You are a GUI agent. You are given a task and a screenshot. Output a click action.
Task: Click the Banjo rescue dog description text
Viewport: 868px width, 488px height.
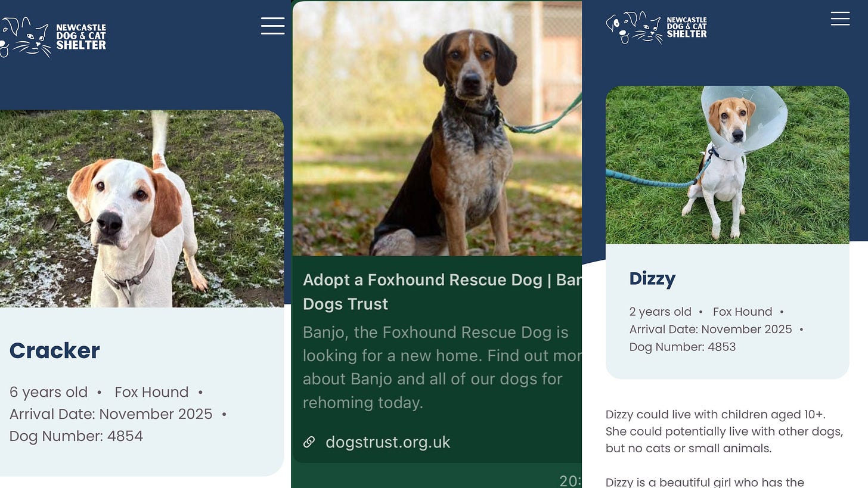[x=442, y=367]
